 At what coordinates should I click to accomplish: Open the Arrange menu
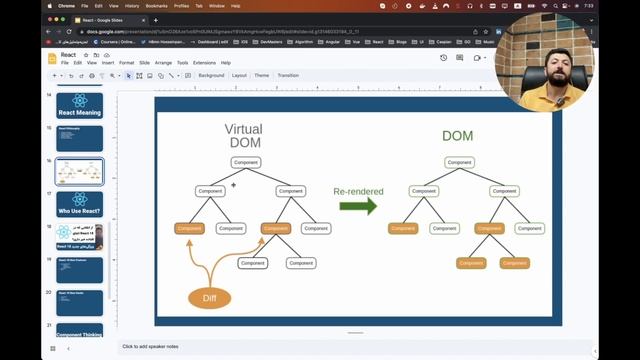pos(163,63)
